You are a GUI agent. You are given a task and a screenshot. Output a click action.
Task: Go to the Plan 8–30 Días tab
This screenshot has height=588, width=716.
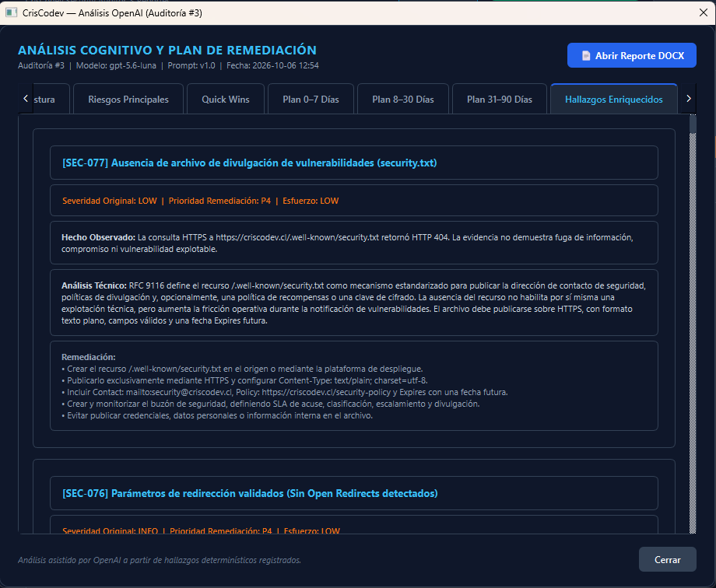(403, 99)
